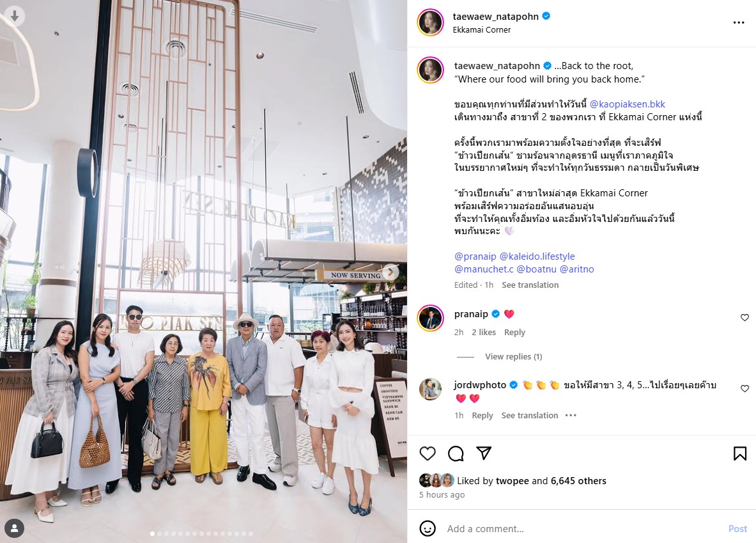Open emoji picker smiley icon
This screenshot has width=756, height=543.
click(x=427, y=528)
